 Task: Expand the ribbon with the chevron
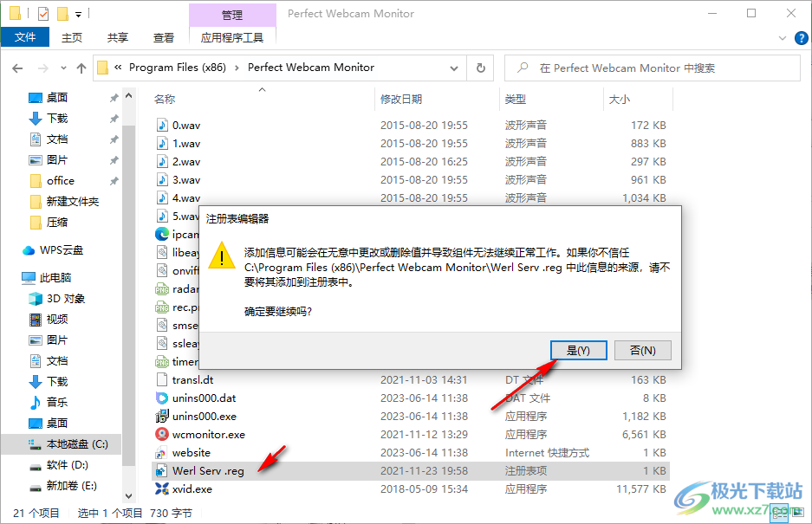coord(782,38)
